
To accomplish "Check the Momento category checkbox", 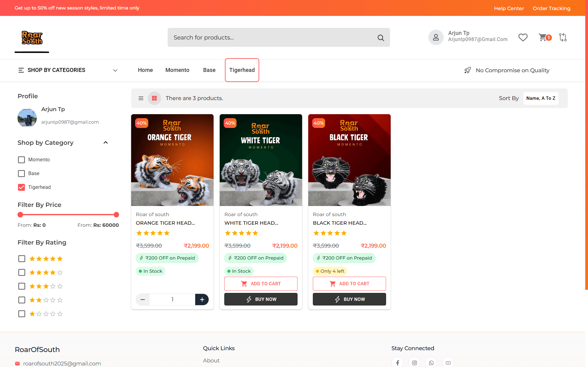I will pos(21,160).
